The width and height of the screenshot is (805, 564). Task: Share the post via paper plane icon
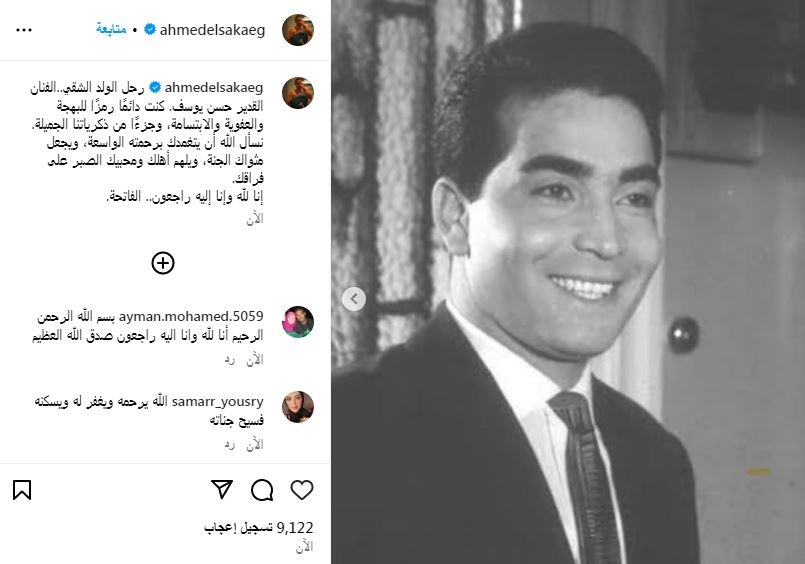coord(222,490)
